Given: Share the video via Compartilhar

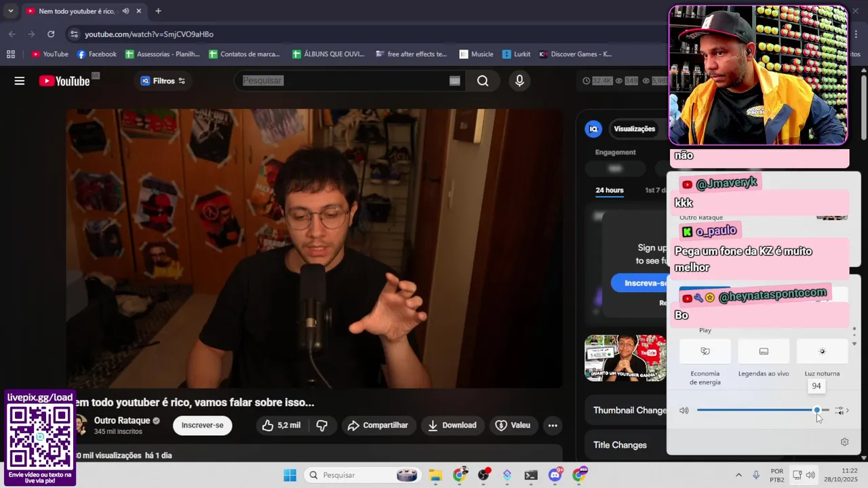Looking at the screenshot, I should [x=378, y=425].
